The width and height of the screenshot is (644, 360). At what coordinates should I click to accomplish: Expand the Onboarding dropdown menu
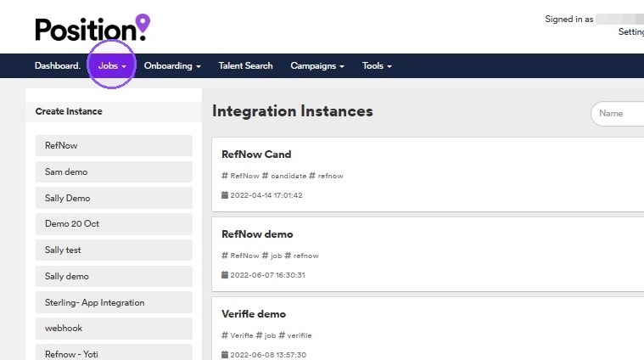coord(172,65)
